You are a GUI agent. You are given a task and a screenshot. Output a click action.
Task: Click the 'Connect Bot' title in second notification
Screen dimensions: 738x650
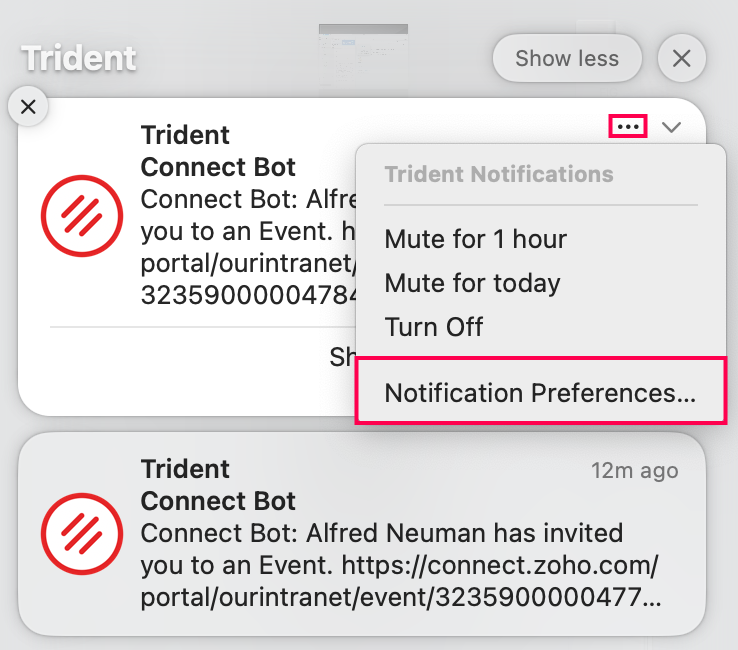(x=218, y=501)
